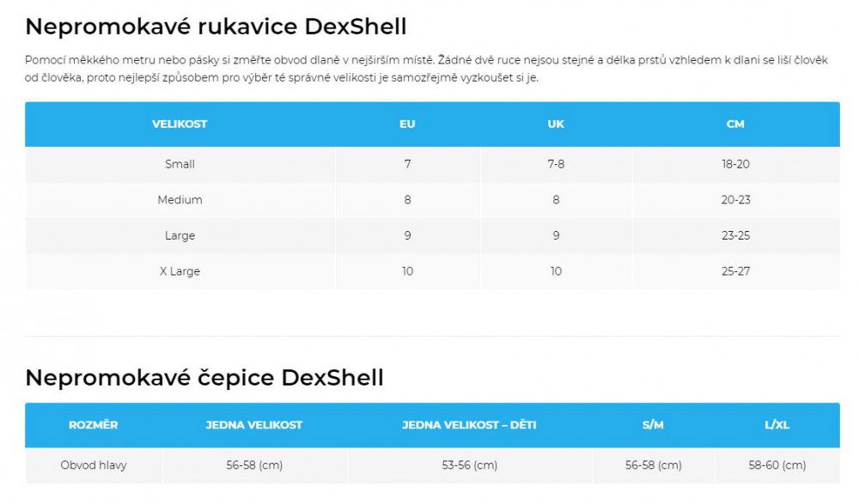This screenshot has height=504, width=859.
Task: Select the X Large size row label
Action: (x=180, y=271)
